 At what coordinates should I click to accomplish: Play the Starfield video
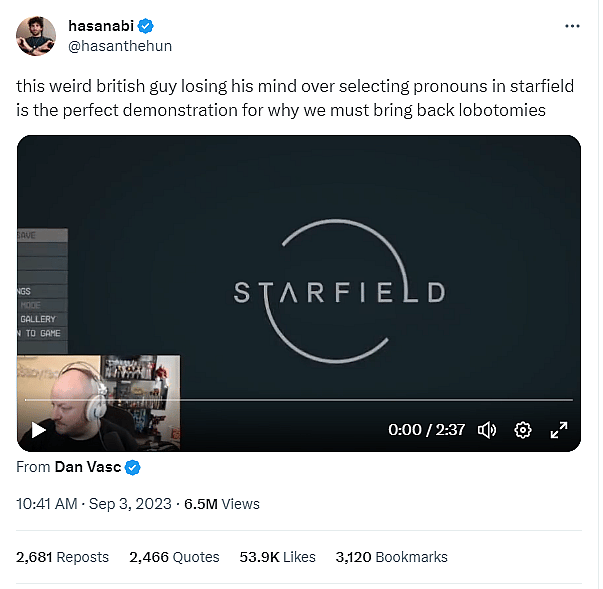38,430
